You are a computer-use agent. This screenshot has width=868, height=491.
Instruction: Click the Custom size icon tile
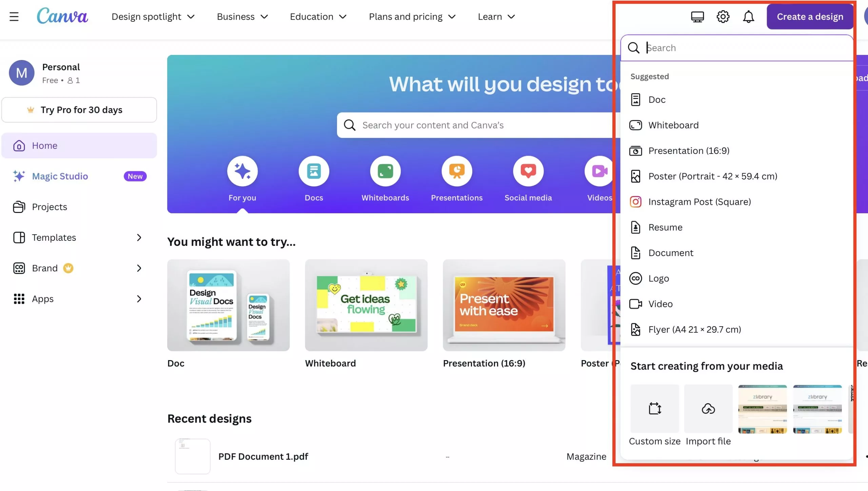point(655,409)
